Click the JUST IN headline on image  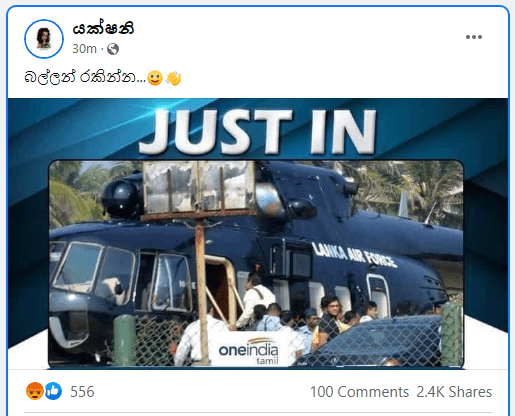tap(258, 132)
